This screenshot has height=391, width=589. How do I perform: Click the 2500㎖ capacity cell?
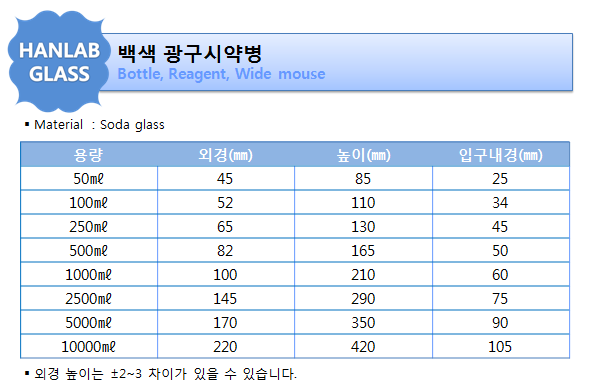[x=89, y=299]
